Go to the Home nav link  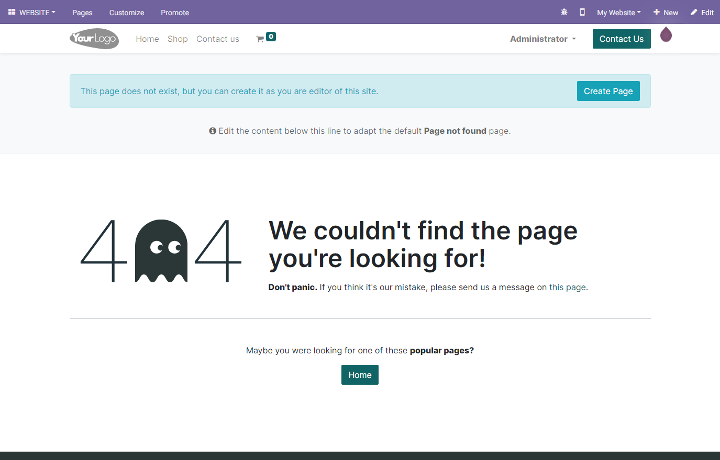147,39
